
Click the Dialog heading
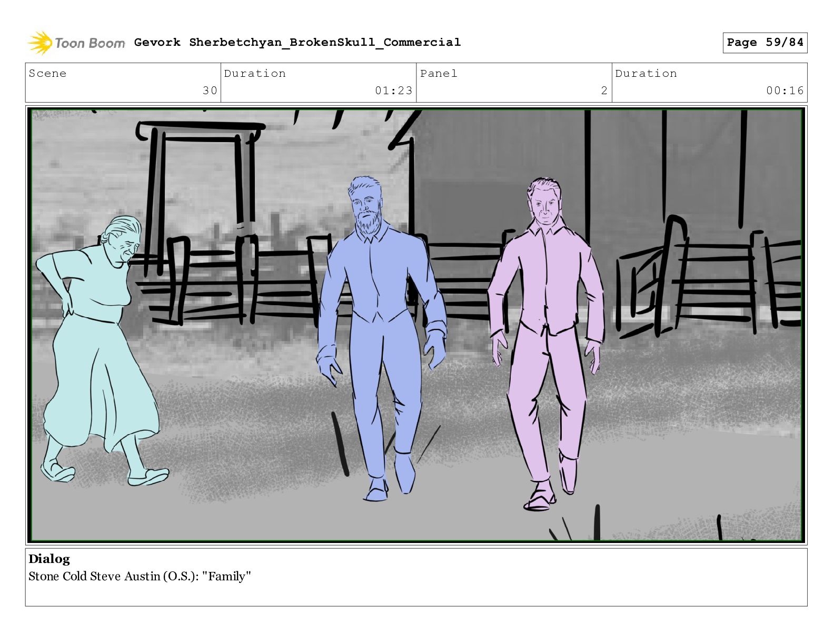(x=49, y=559)
